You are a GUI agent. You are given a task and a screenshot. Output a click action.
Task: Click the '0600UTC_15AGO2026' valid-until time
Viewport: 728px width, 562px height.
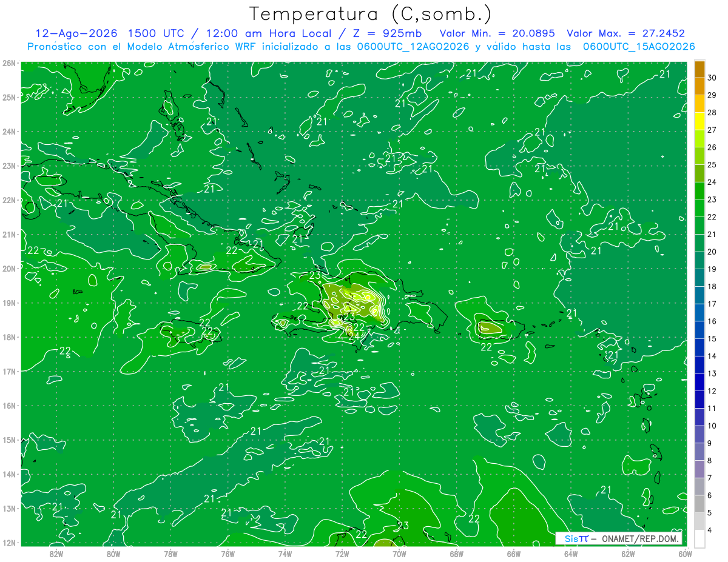639,47
